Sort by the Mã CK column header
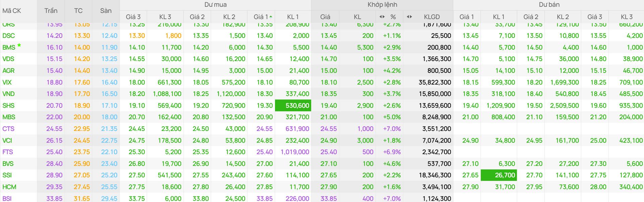Image resolution: width=644 pixels, height=202 pixels. (x=12, y=11)
